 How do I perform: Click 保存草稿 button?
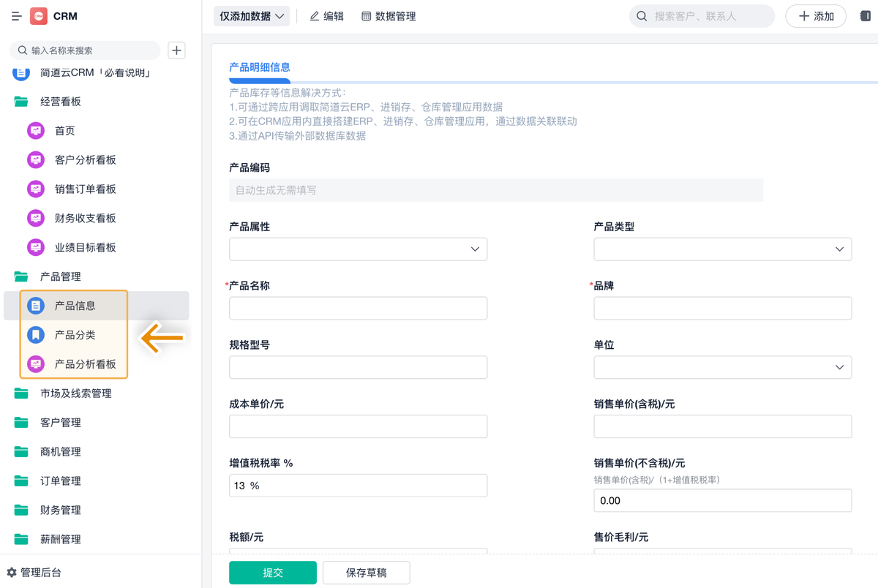pos(367,573)
